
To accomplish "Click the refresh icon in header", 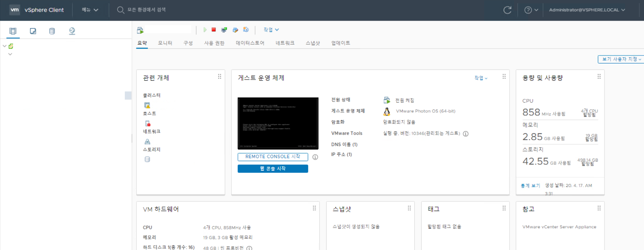I will click(x=507, y=10).
